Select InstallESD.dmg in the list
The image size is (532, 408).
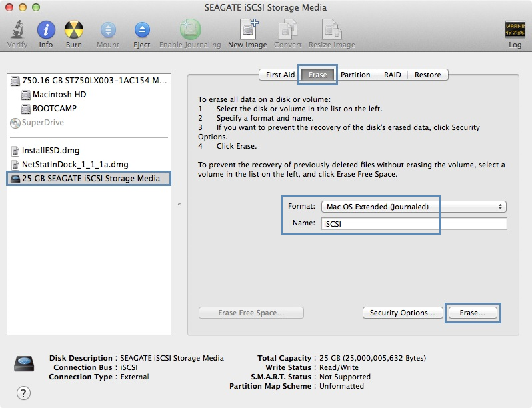[89, 151]
